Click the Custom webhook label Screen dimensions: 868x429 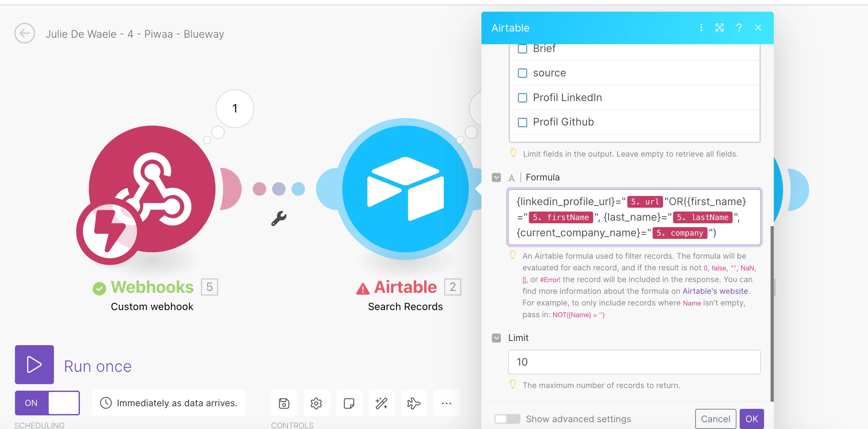(152, 307)
